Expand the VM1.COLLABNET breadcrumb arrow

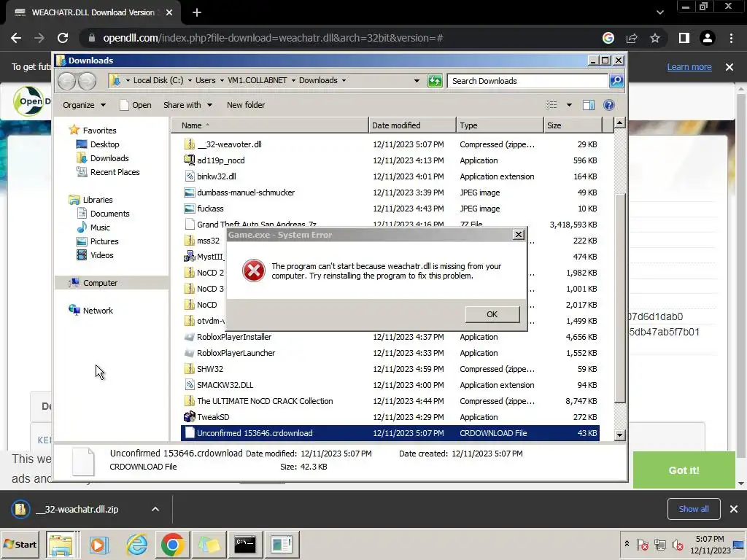tap(293, 80)
